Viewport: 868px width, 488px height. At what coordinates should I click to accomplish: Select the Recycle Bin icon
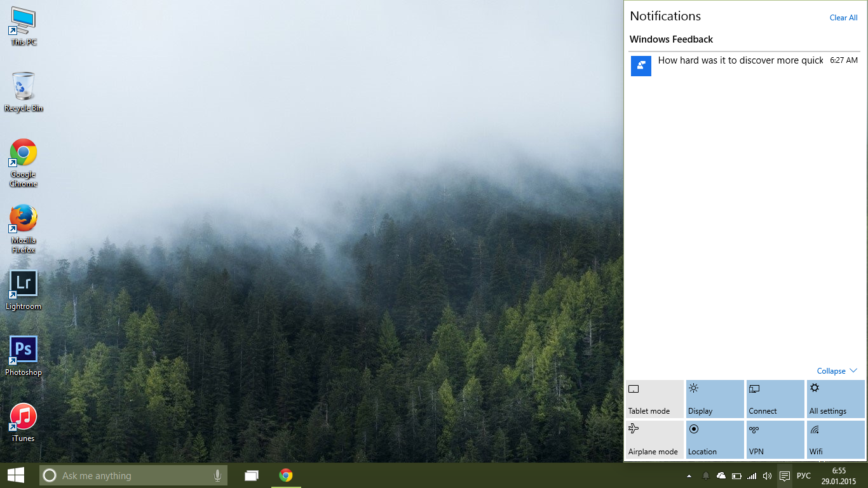[24, 92]
